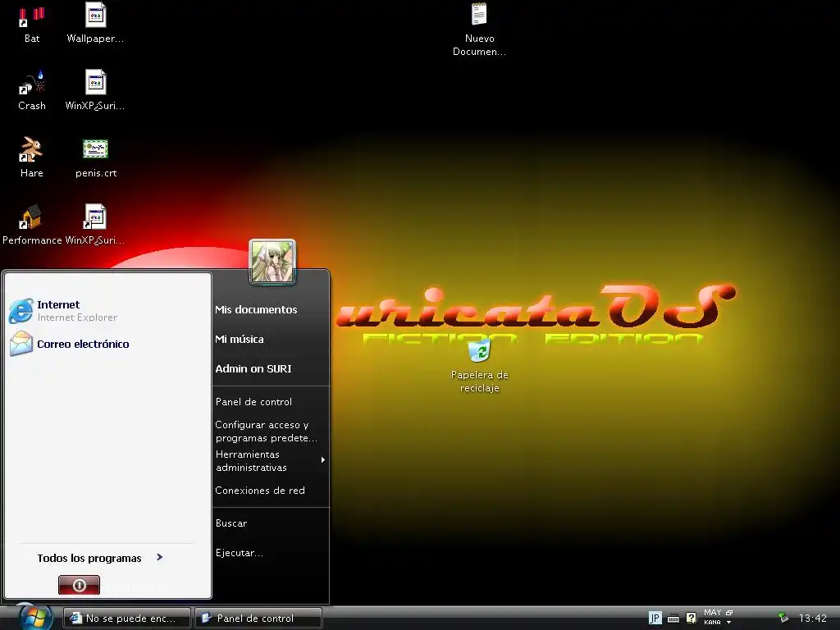Click the Correo electrónico envelope icon
The width and height of the screenshot is (840, 630).
tap(21, 344)
